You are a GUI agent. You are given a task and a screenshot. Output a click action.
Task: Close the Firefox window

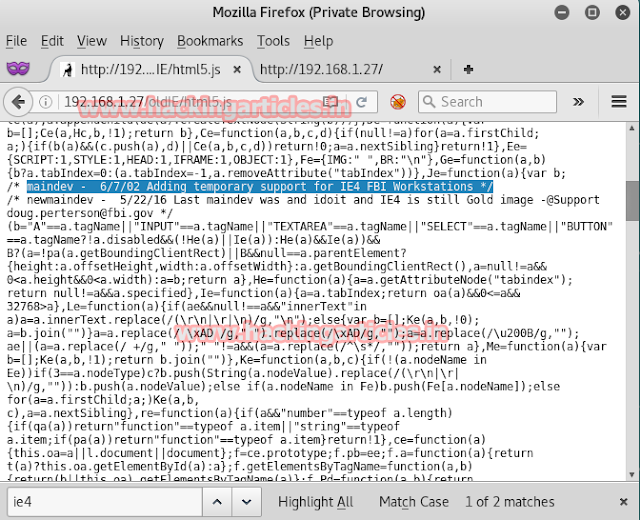pos(623,13)
